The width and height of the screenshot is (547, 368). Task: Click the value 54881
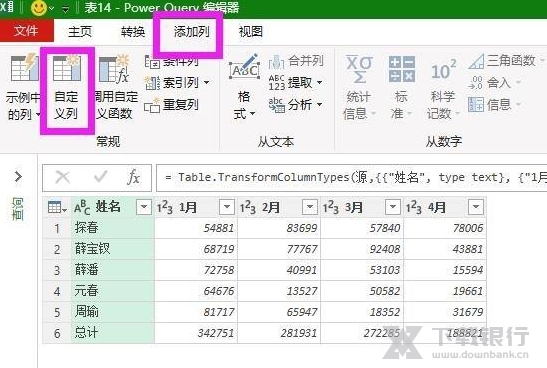pos(219,228)
